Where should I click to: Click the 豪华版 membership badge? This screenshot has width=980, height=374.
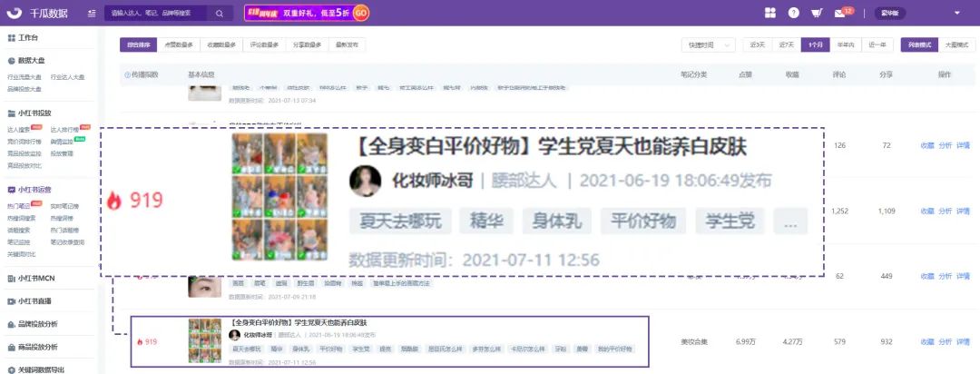(x=889, y=13)
